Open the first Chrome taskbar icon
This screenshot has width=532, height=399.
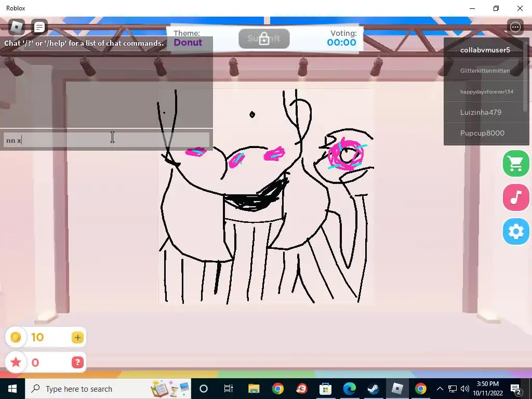(277, 389)
